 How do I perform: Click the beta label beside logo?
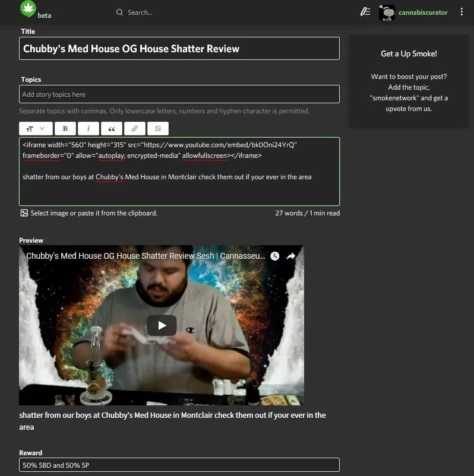[45, 15]
